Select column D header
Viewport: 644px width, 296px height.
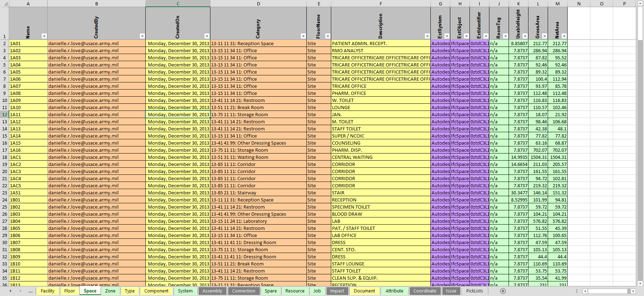coord(258,4)
